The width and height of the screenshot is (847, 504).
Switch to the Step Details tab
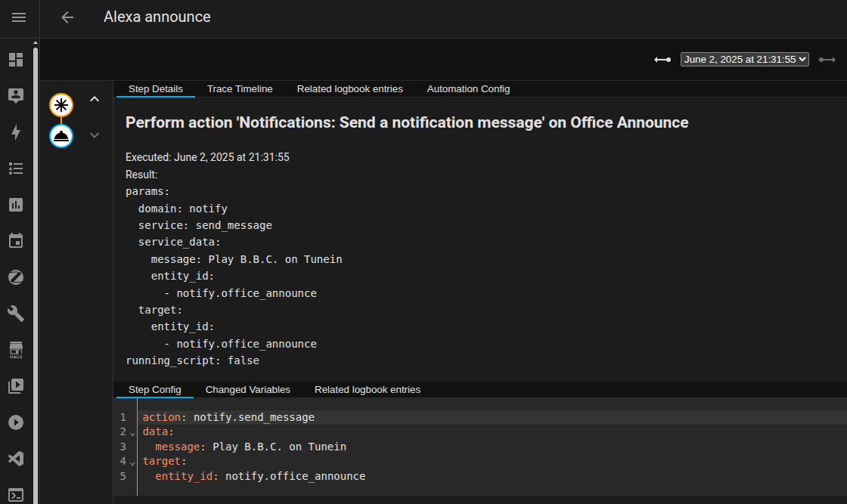pos(156,89)
